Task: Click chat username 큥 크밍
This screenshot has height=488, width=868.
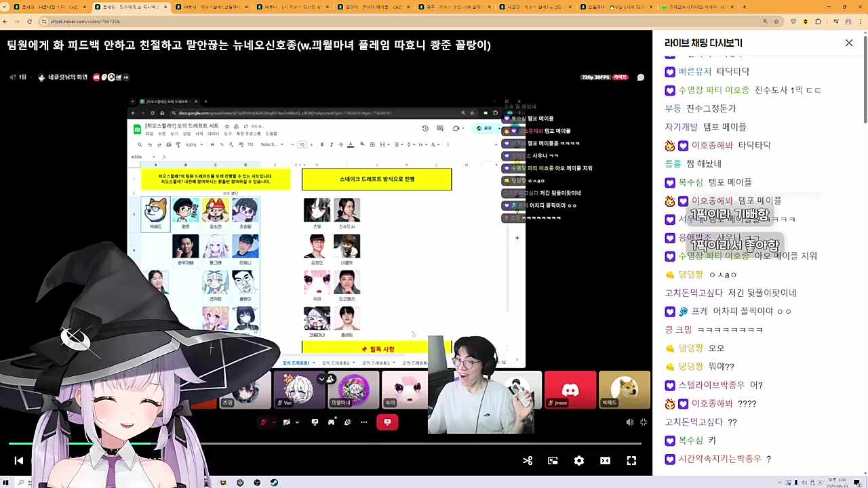Action: point(678,329)
